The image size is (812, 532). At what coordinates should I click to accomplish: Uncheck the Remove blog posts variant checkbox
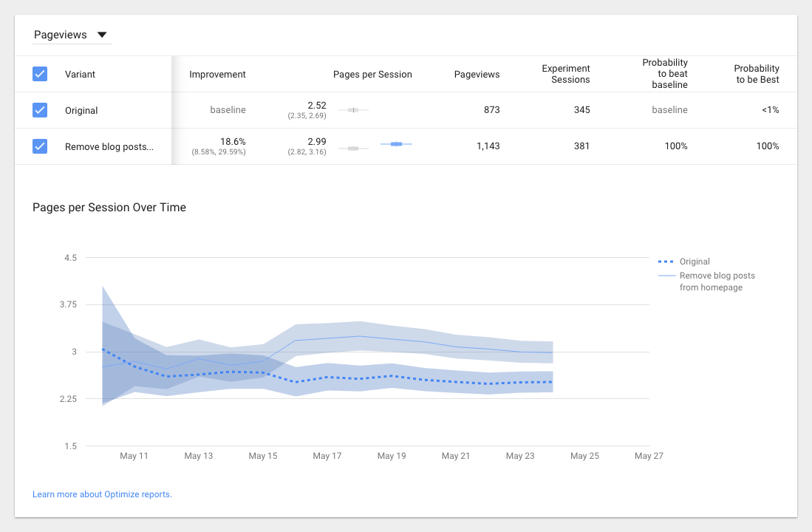pyautogui.click(x=40, y=146)
